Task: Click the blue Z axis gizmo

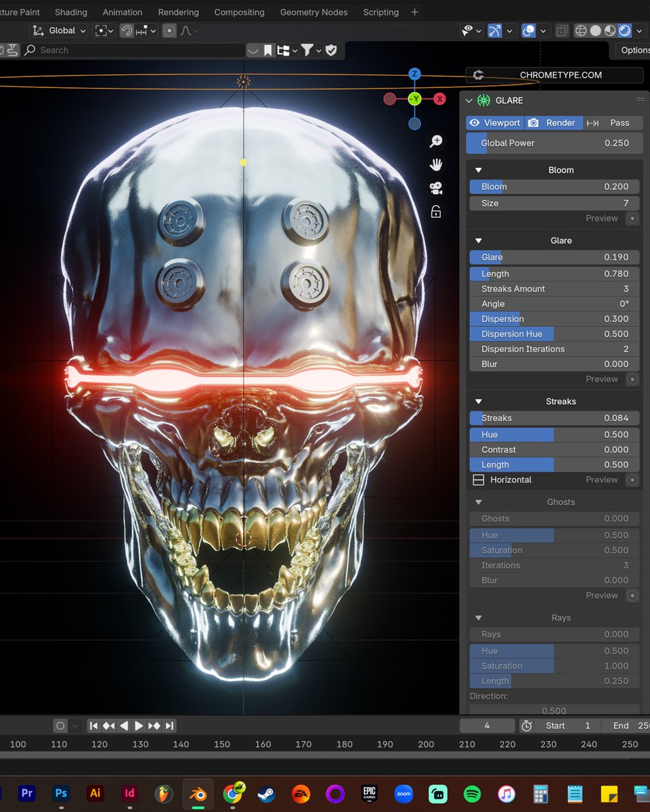Action: (414, 74)
